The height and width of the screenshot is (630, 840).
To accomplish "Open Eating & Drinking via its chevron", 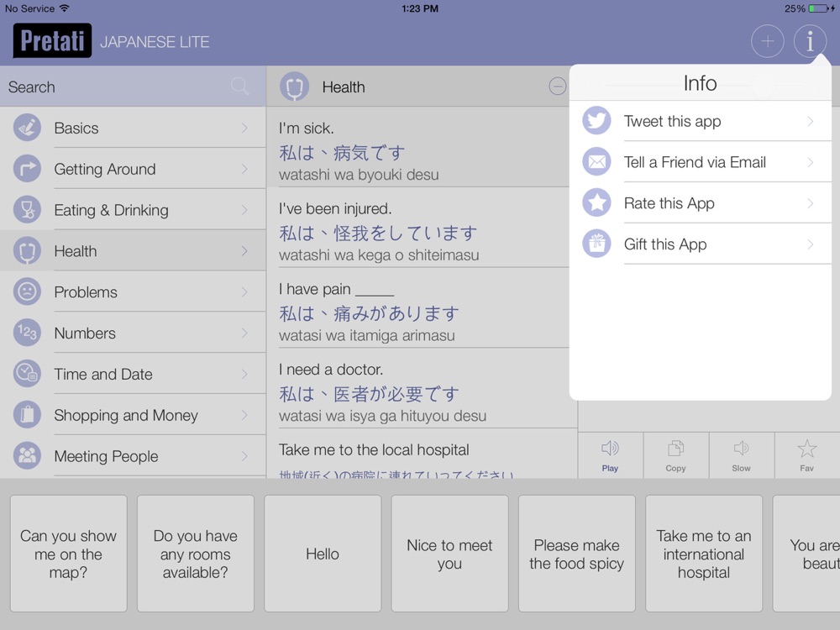I will [244, 210].
